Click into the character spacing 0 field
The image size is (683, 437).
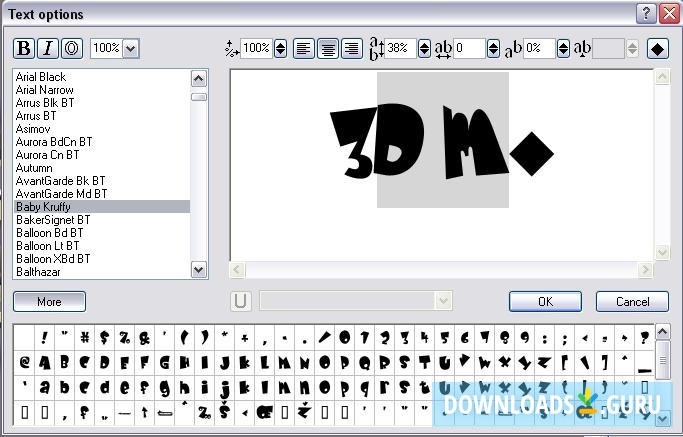(470, 48)
